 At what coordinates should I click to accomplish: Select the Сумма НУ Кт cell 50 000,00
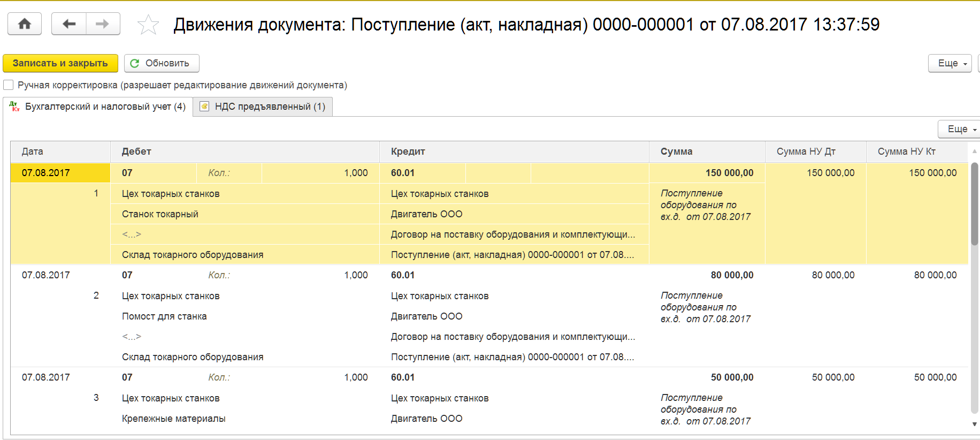click(x=917, y=377)
